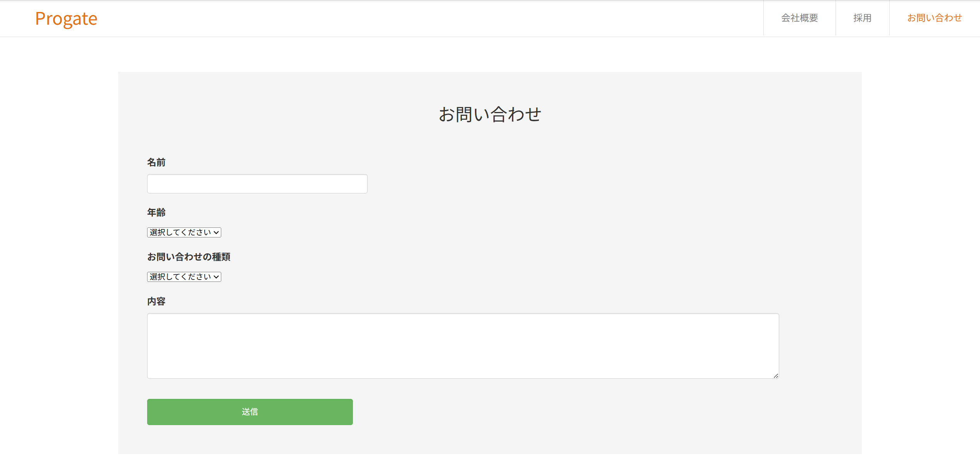Click the Progate logo
Viewport: 980px width, 473px height.
[x=66, y=19]
